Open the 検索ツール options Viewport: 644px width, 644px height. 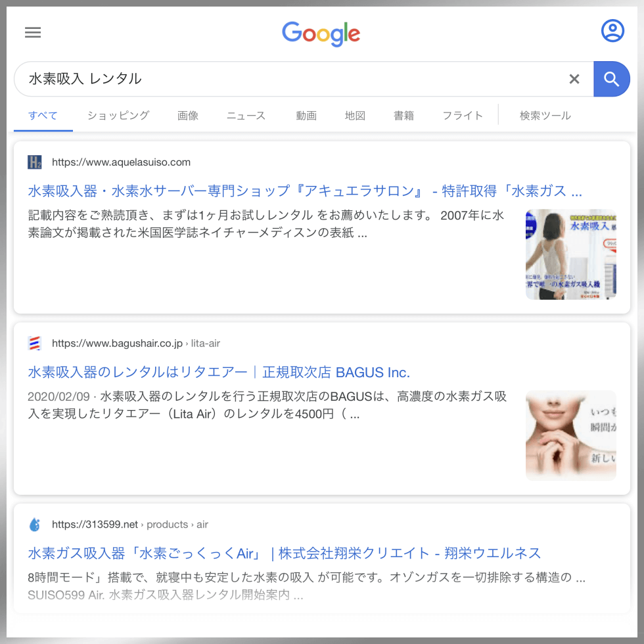tap(545, 116)
